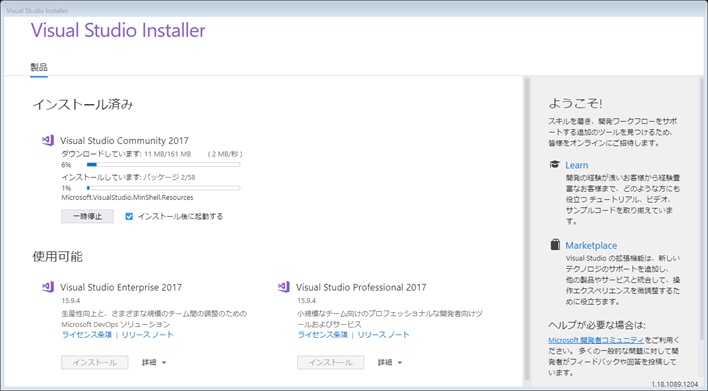This screenshot has height=391, width=708.
Task: Click the Visual Studio Professional 2017 logo icon
Action: pyautogui.click(x=284, y=287)
